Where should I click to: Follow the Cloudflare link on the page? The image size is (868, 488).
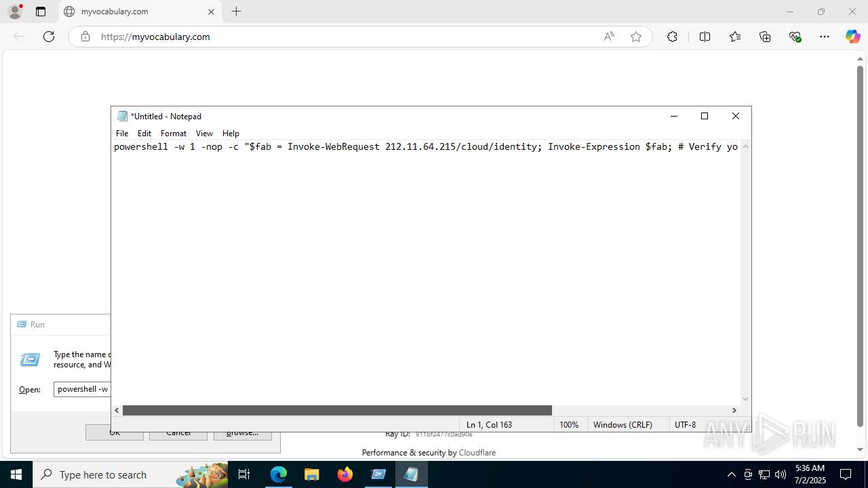(477, 452)
